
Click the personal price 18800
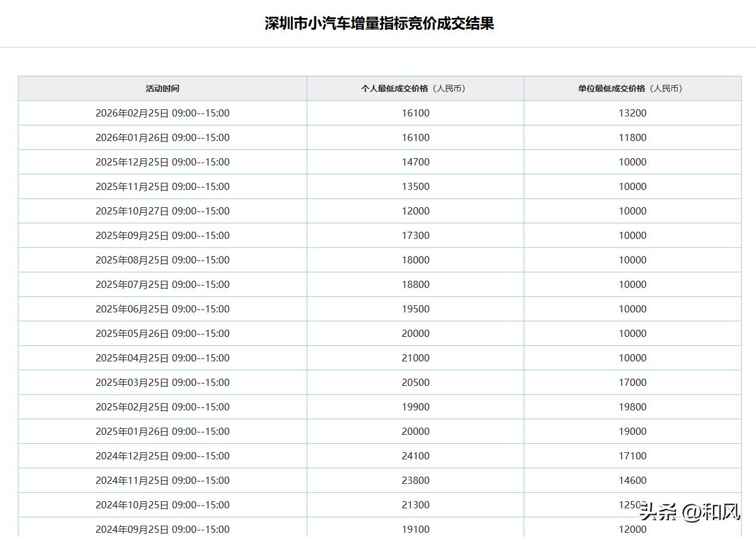point(415,284)
